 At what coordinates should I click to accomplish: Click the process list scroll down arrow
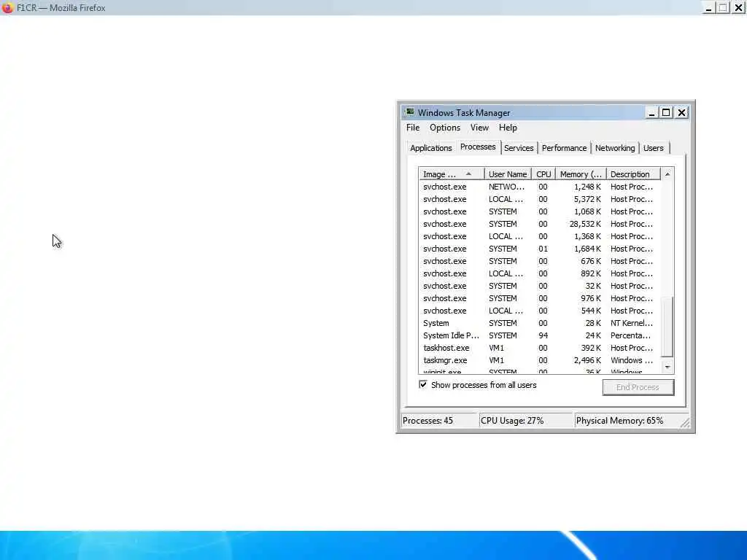pos(667,367)
